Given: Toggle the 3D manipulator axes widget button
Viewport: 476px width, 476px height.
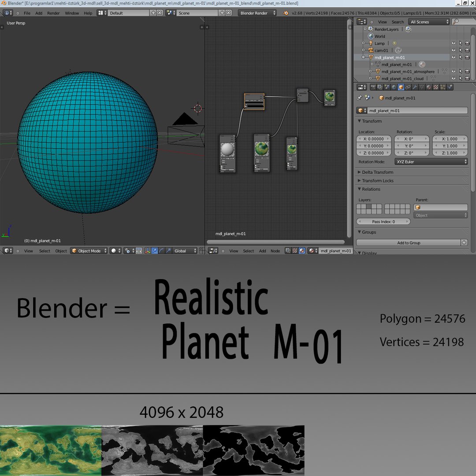Looking at the screenshot, I should [x=148, y=251].
